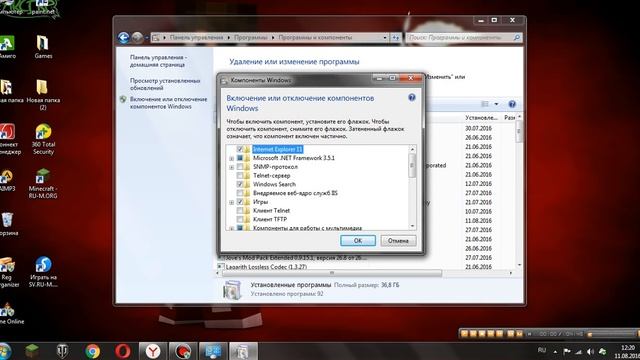Switch to Yandex Browser in taskbar
The height and width of the screenshot is (360, 640).
click(153, 351)
